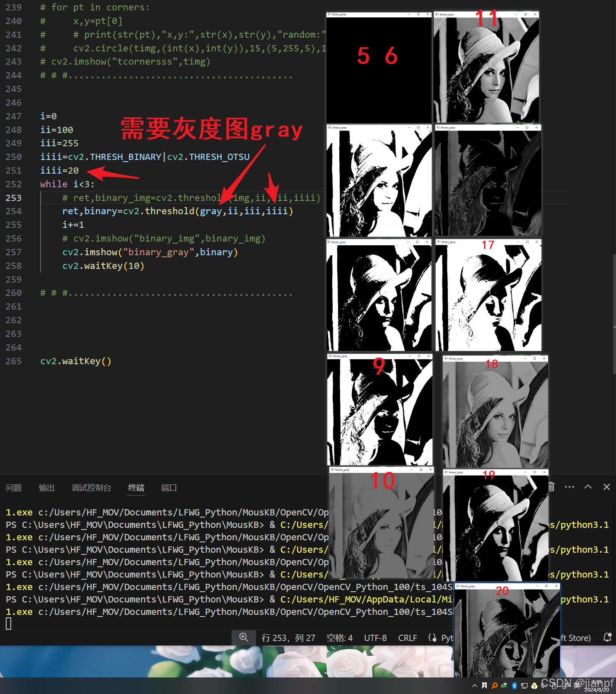Switch to the 问题 panel tab
This screenshot has width=616, height=694.
coord(14,488)
